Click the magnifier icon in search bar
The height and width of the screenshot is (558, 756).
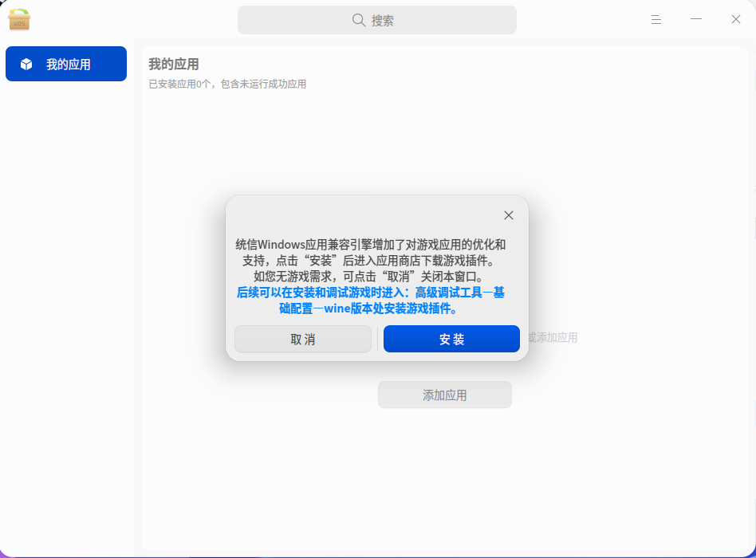tap(358, 20)
